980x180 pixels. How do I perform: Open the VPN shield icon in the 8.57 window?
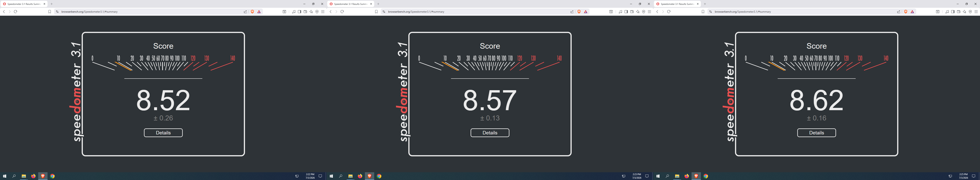[644, 12]
